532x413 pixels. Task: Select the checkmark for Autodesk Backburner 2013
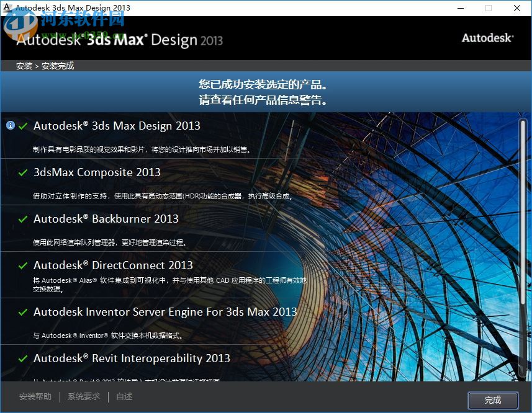(x=23, y=218)
